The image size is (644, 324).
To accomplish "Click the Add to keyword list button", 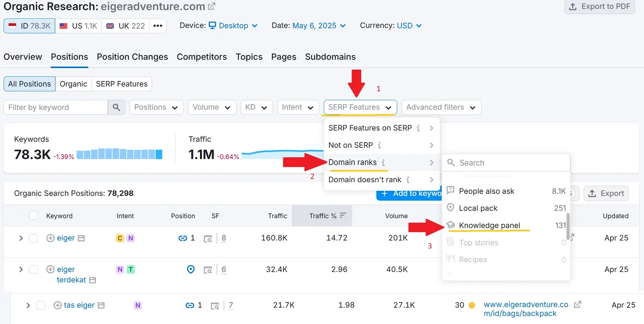I will 410,193.
